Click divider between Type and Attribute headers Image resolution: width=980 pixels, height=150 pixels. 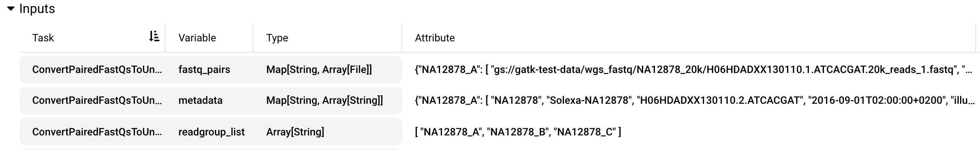(402, 38)
